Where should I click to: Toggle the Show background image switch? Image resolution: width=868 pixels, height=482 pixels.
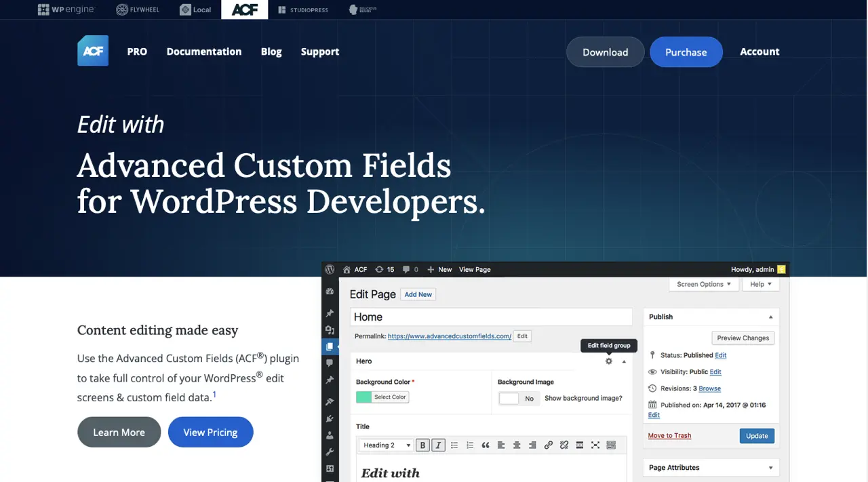(519, 399)
